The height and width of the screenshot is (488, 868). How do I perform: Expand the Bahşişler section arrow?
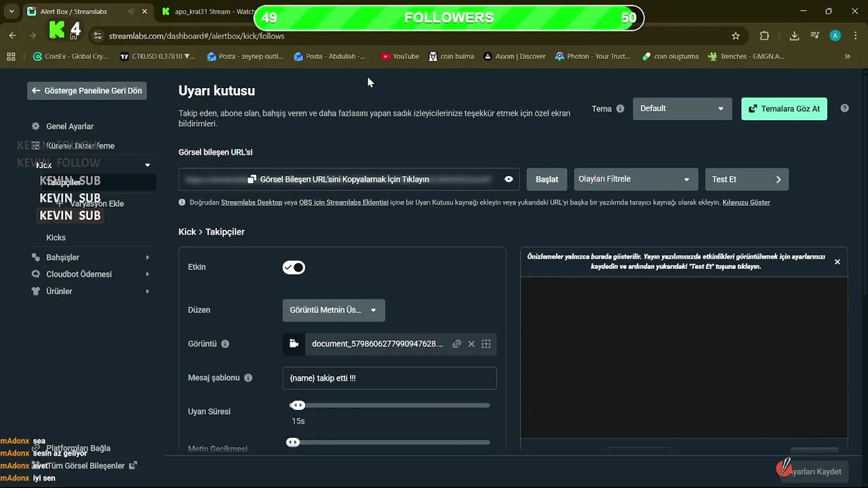click(148, 258)
